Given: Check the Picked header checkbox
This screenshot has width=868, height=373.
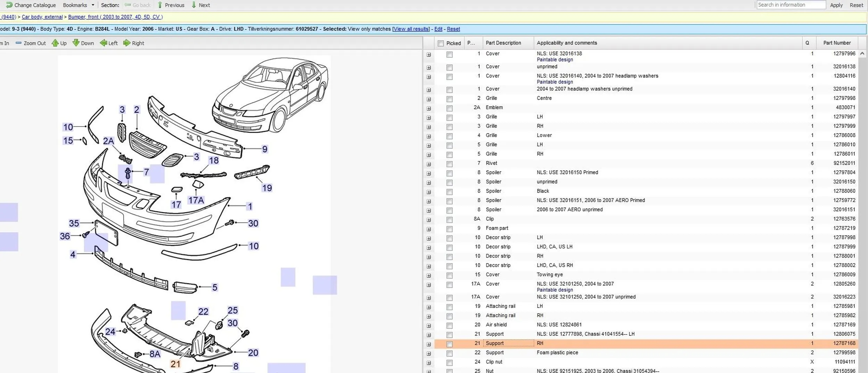Looking at the screenshot, I should pos(441,43).
